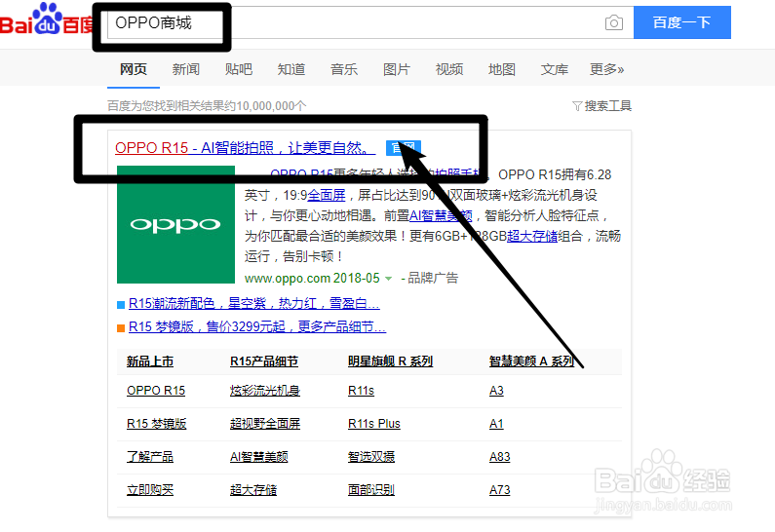
Task: Click the result count text 10,000,000个
Action: [x=271, y=105]
